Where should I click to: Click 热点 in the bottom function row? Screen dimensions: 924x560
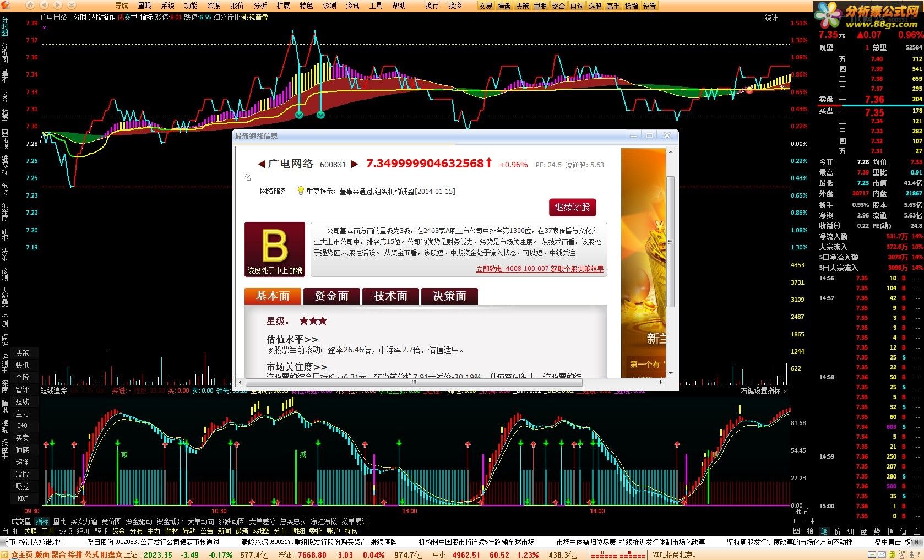point(66,531)
